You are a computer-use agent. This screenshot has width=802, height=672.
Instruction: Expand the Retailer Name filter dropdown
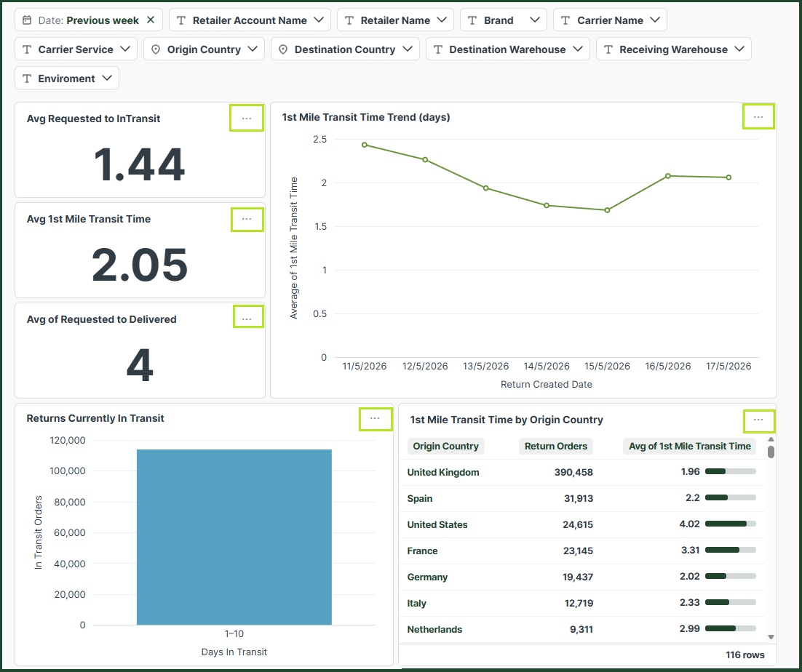point(395,20)
